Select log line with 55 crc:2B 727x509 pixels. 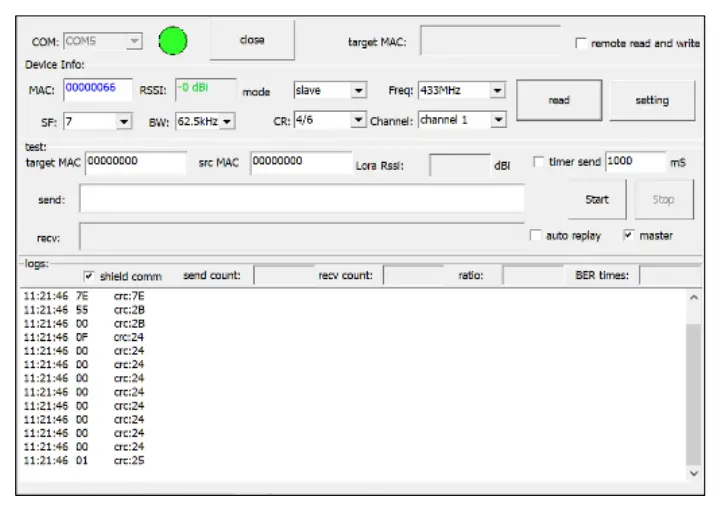[84, 310]
